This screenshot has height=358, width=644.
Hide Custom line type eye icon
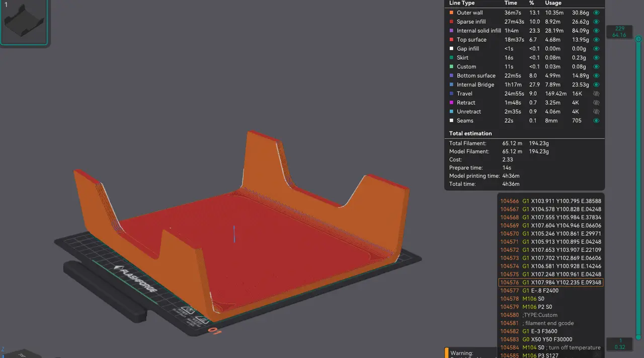coord(597,66)
